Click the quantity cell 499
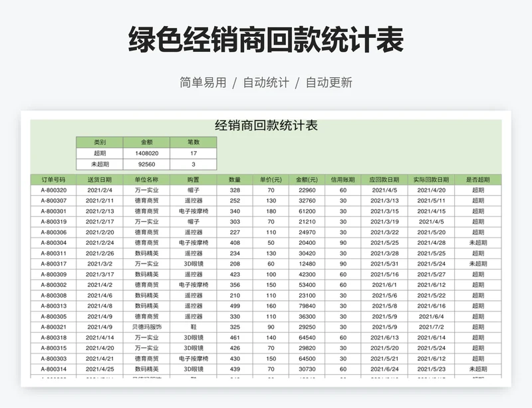This screenshot has width=532, height=408. 235,306
